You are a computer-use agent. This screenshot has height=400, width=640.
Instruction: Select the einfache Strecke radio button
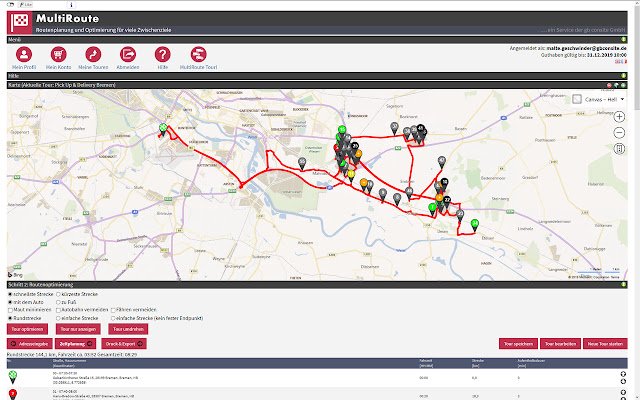point(58,318)
